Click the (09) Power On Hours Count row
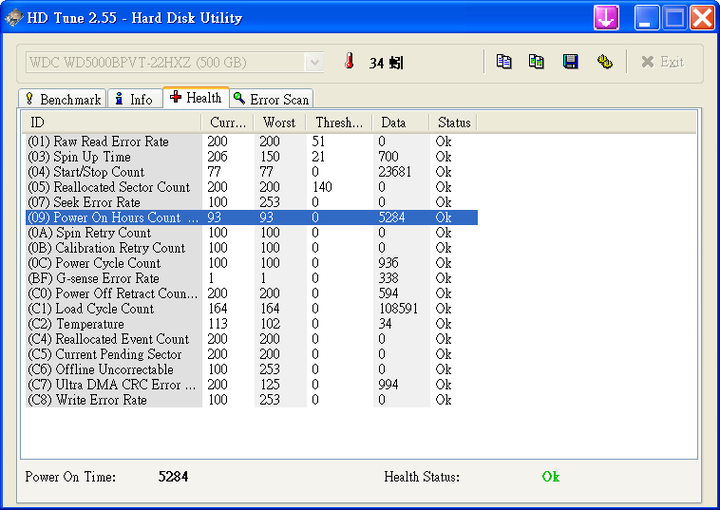Viewport: 720px width, 510px height. [252, 217]
